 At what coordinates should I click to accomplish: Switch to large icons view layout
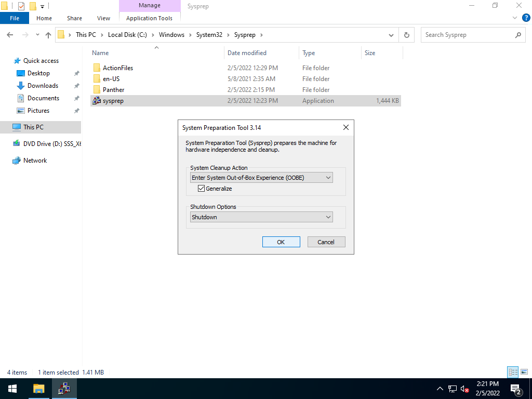click(524, 372)
